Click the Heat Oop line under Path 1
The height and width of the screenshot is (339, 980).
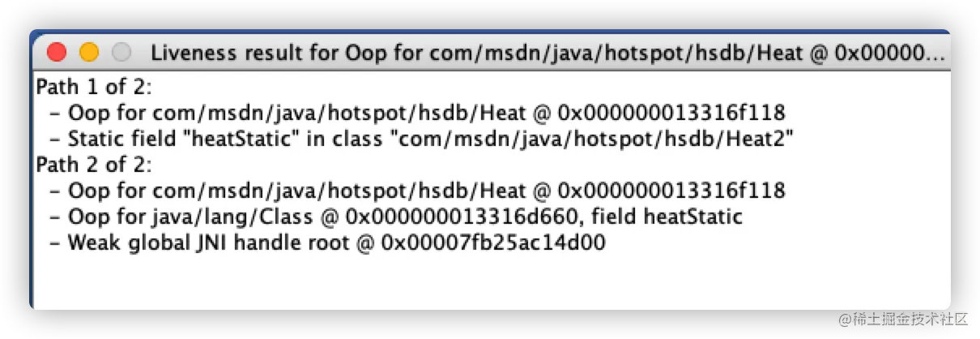[x=417, y=113]
